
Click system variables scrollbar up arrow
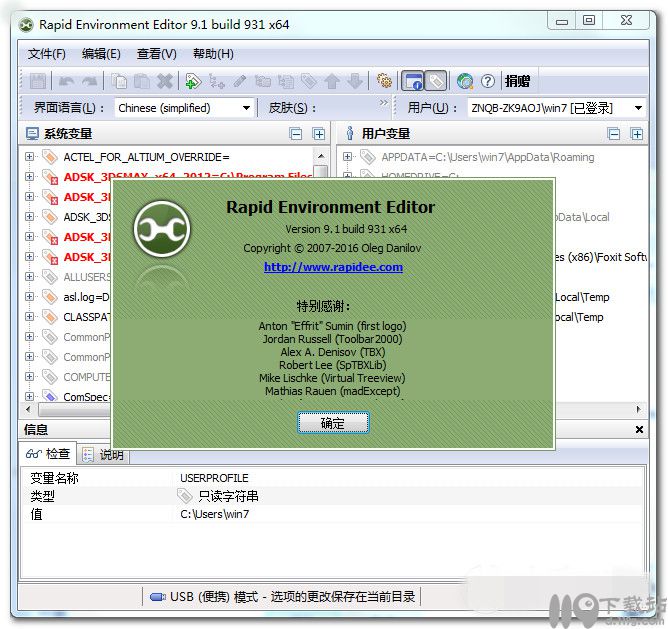click(x=321, y=156)
